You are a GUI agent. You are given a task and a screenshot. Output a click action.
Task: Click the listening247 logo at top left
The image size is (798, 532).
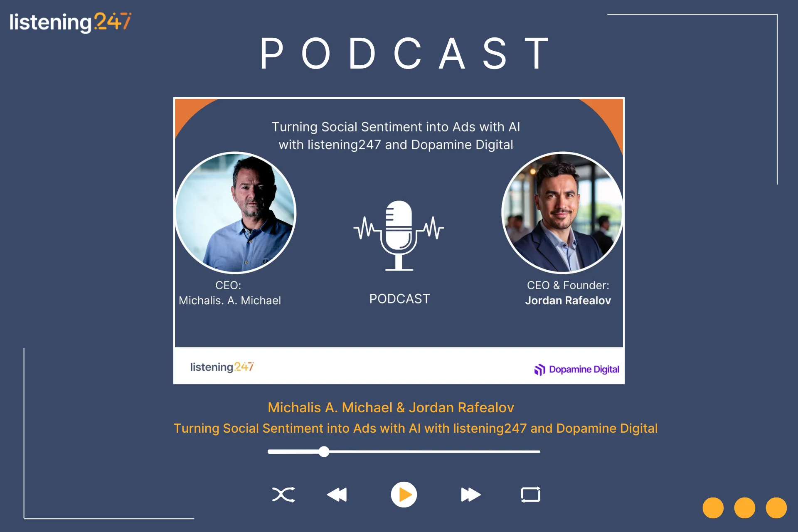pyautogui.click(x=70, y=22)
